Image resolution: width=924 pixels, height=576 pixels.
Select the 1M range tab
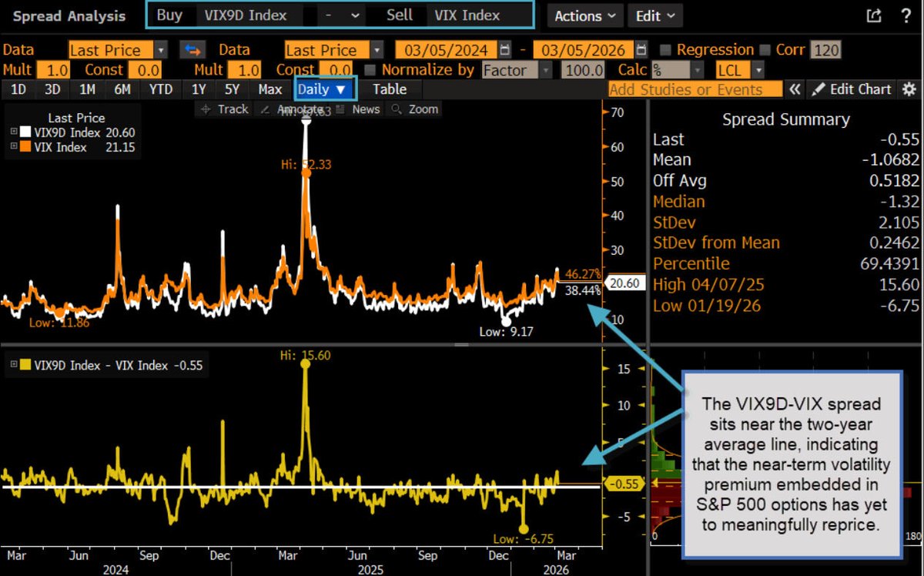(x=87, y=89)
